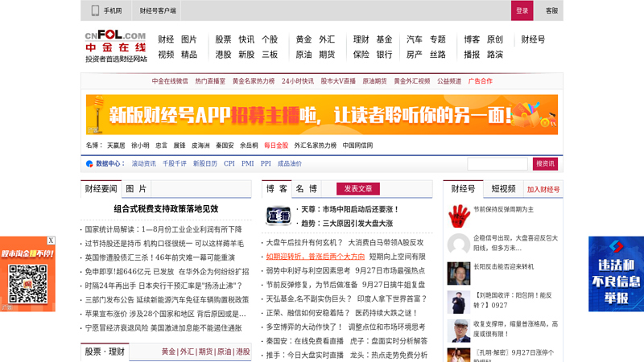Click author photo beside 收复支撑带
Image resolution: width=644 pixels, height=362 pixels.
[x=459, y=331]
